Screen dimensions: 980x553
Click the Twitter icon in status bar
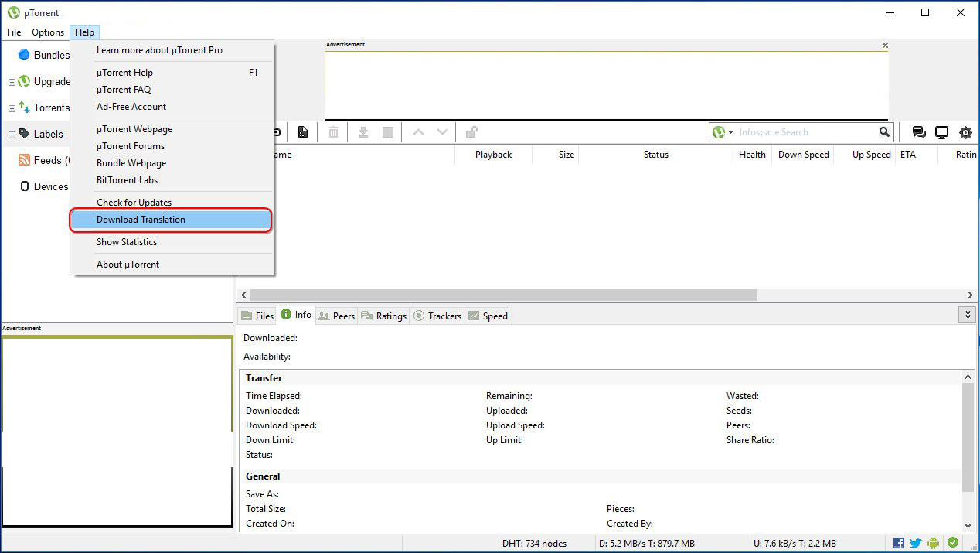tap(916, 543)
